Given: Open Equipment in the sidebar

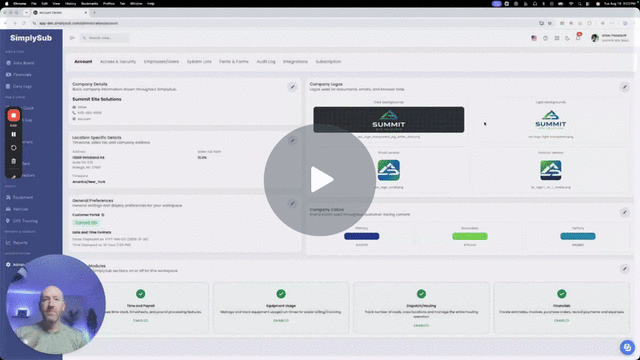Looking at the screenshot, I should pyautogui.click(x=19, y=197).
